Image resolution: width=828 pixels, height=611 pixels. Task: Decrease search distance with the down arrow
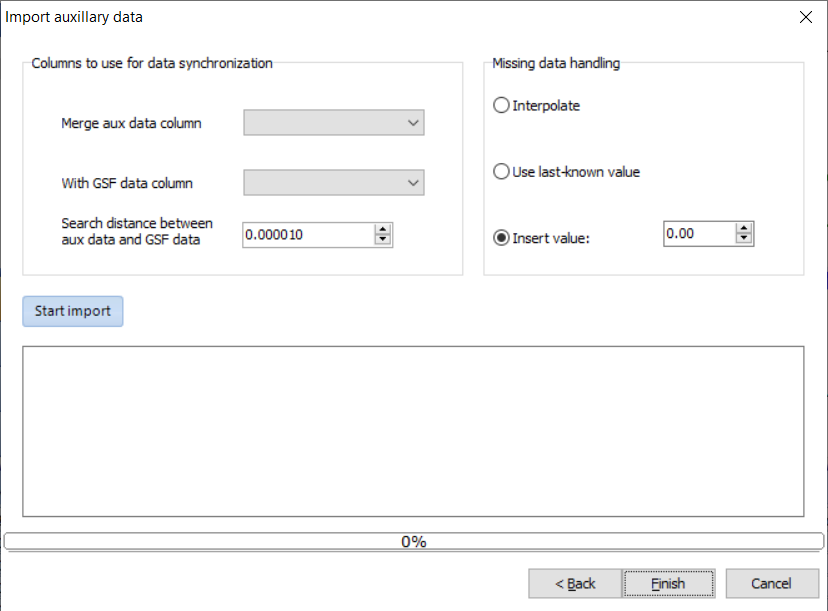coord(383,240)
